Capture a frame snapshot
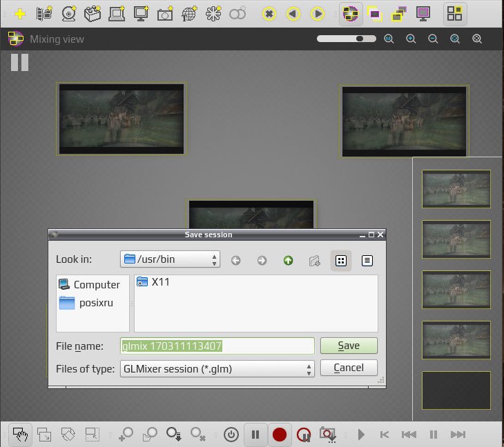The width and height of the screenshot is (504, 447). (x=328, y=435)
